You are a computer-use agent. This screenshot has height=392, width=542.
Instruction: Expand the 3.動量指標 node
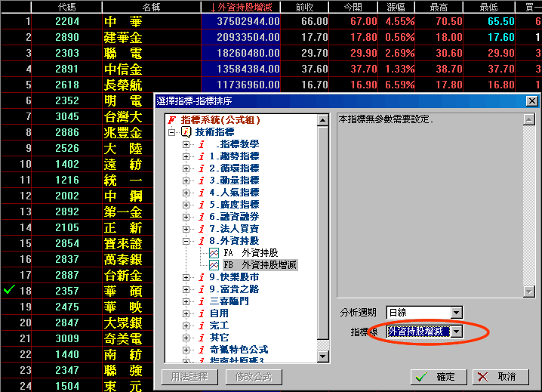click(x=186, y=181)
